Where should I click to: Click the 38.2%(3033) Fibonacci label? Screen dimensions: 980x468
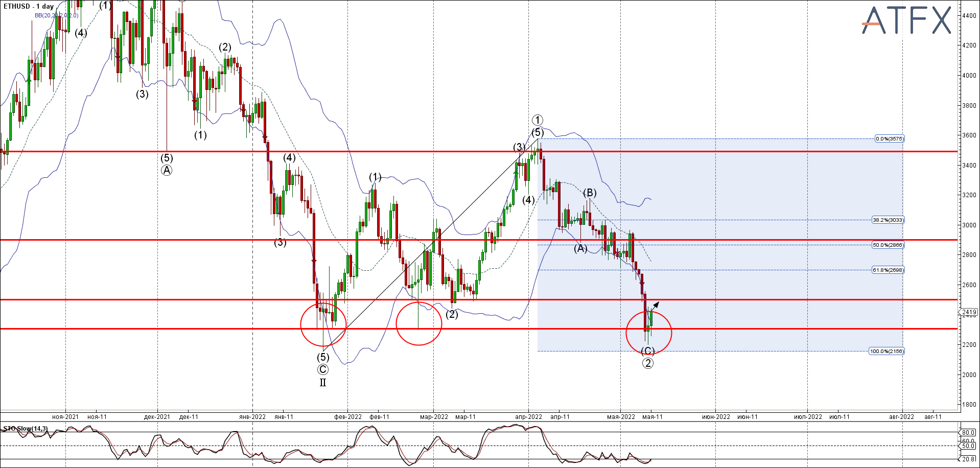[x=888, y=220]
